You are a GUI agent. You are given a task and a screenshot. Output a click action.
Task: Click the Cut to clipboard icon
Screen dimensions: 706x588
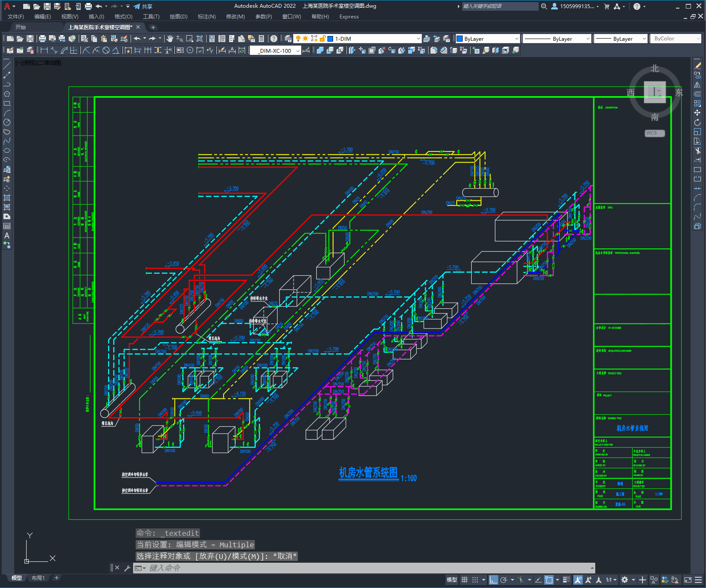85,39
